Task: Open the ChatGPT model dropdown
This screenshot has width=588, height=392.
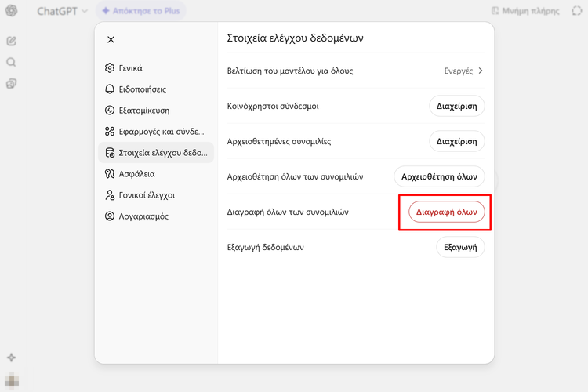Action: coord(63,11)
